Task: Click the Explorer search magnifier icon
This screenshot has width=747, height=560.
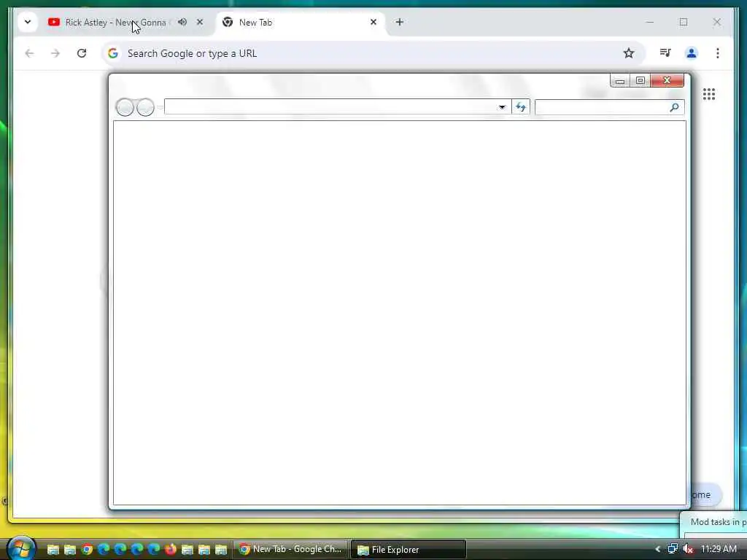Action: [x=675, y=107]
